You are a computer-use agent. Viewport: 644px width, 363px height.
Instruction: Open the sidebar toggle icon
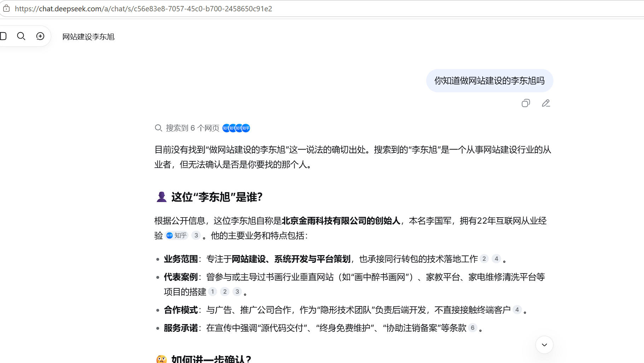click(x=3, y=36)
